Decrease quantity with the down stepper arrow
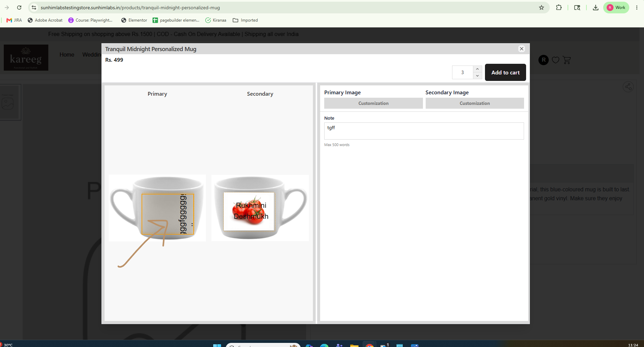Screen dimensions: 644x347 click(477, 76)
